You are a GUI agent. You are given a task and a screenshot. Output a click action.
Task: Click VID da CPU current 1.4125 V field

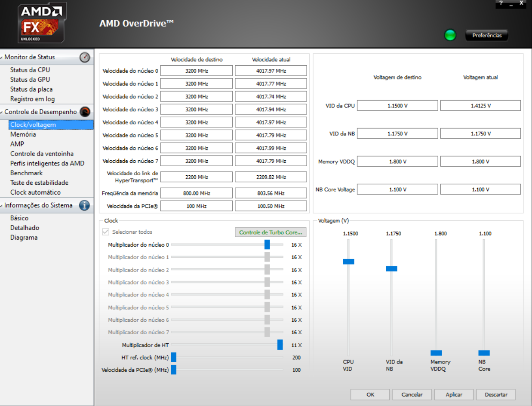(480, 106)
